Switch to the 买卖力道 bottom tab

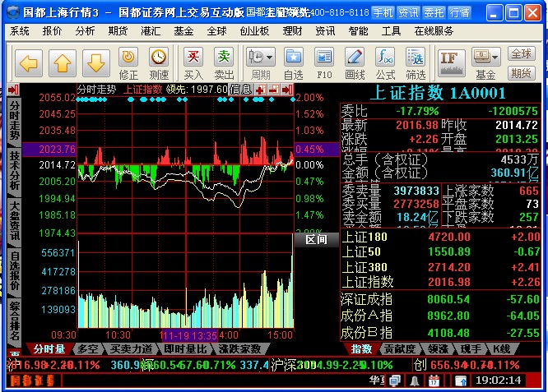tap(132, 348)
